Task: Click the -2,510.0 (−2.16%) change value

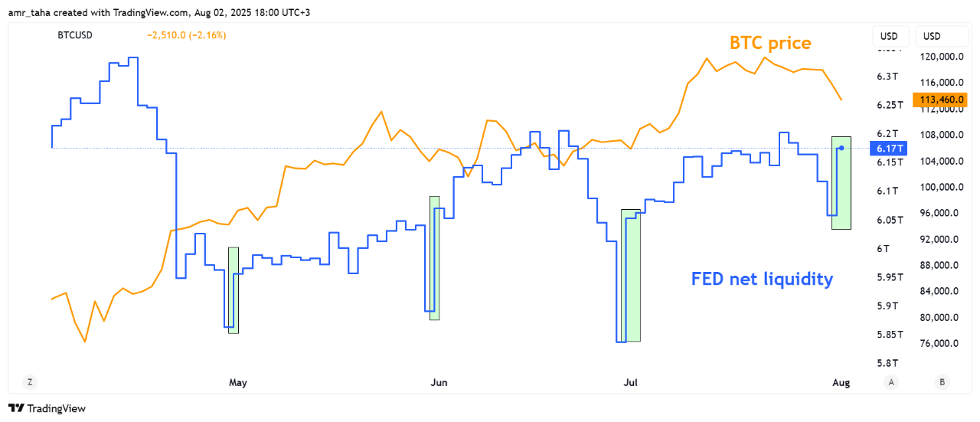Action: click(187, 35)
